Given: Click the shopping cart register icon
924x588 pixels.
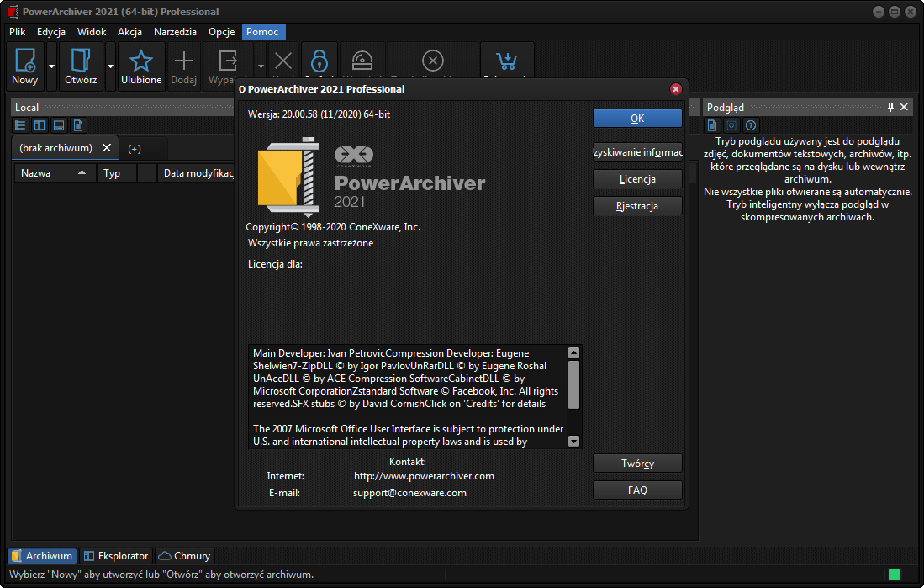Looking at the screenshot, I should coord(507,61).
